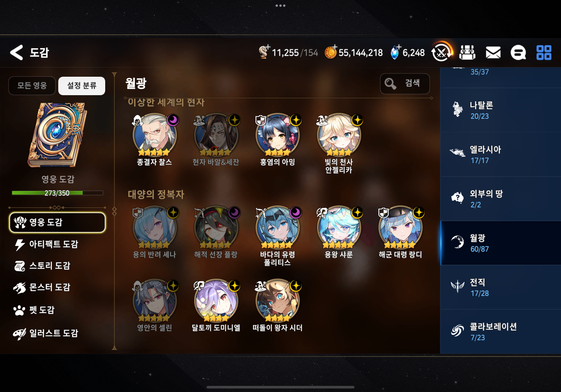
Task: Tap the crossed swords battle icon
Action: (x=441, y=52)
